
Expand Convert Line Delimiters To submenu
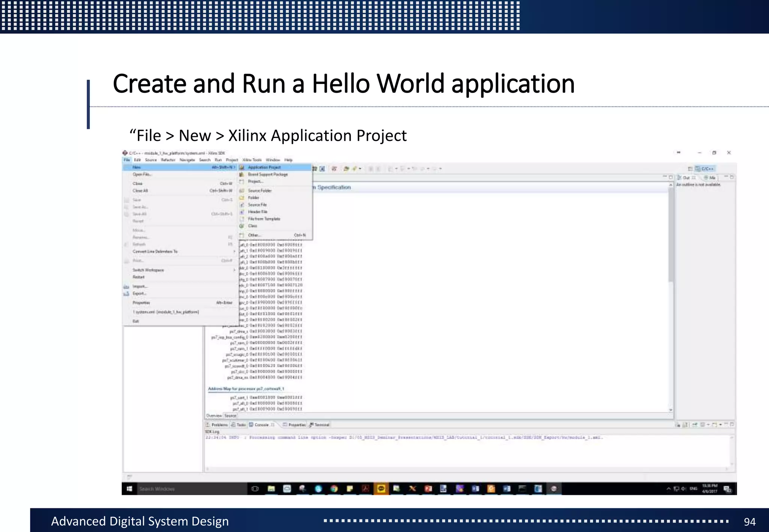tap(180, 252)
